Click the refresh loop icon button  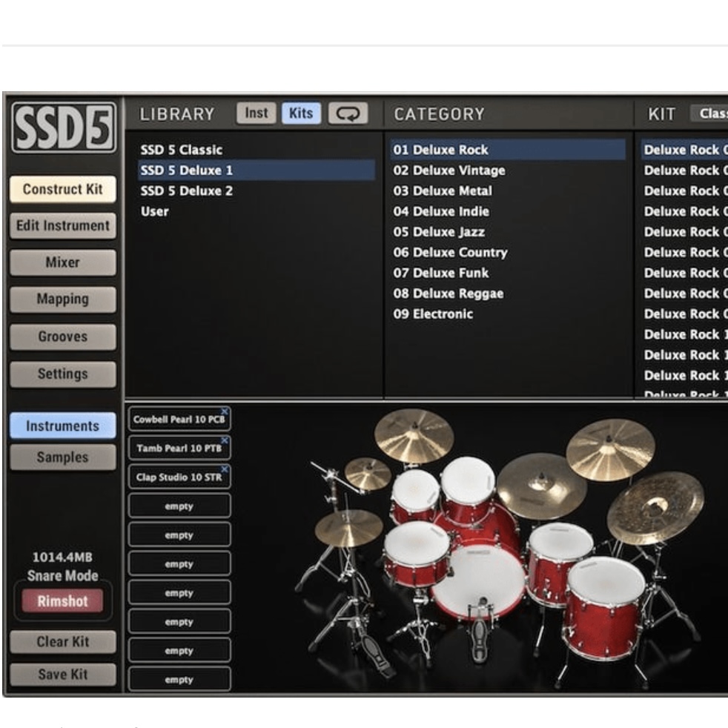348,113
